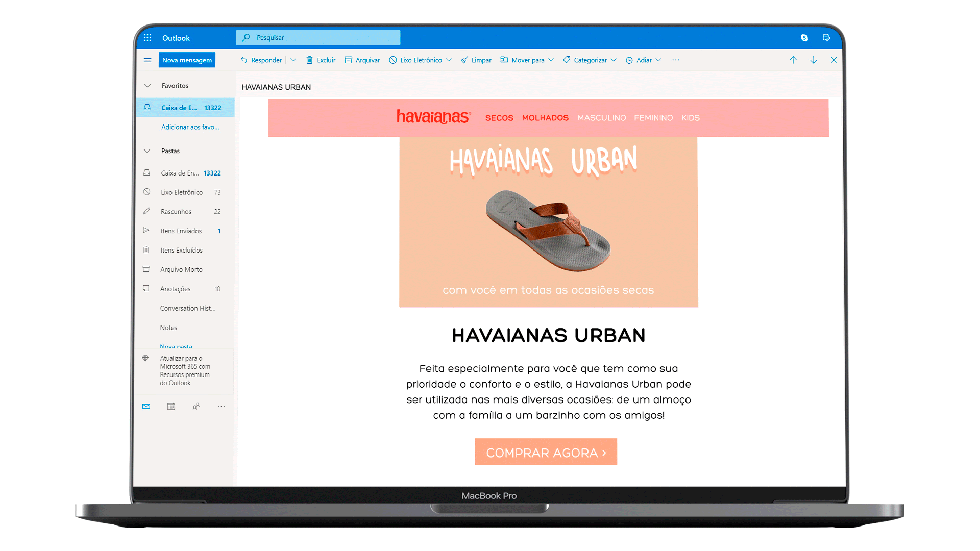Click MASCULINO in Havaianas email menu

pos(602,118)
